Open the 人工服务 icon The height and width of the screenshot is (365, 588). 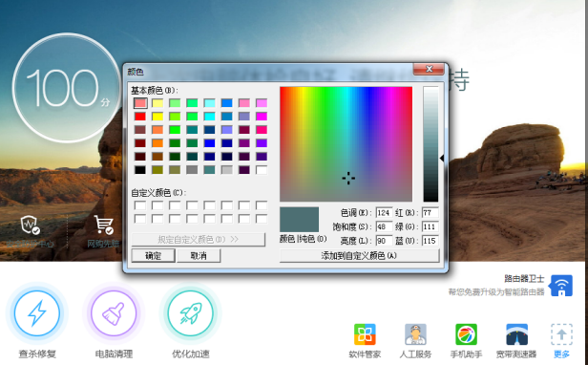click(415, 334)
